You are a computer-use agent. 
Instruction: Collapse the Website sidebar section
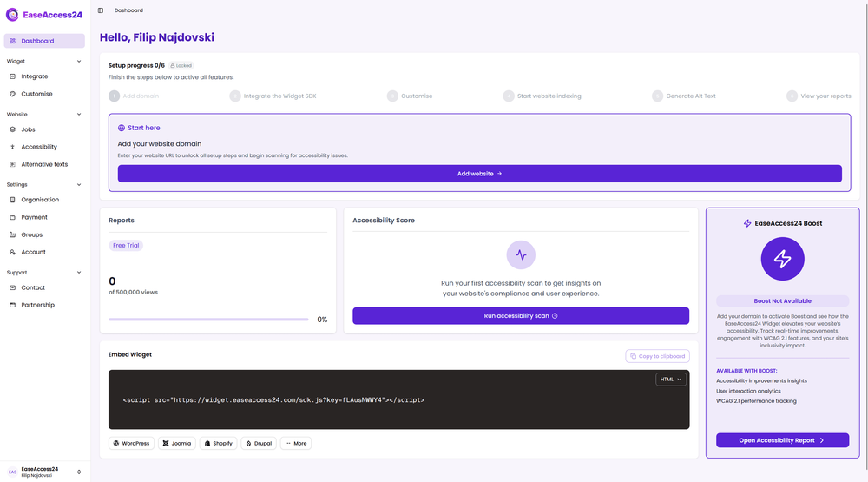(79, 115)
